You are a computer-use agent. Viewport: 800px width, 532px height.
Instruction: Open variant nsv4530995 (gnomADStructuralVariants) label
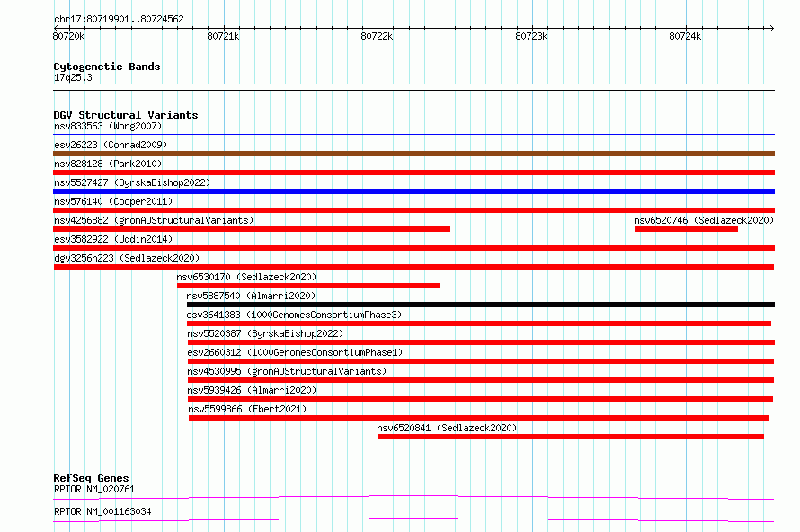pos(287,371)
